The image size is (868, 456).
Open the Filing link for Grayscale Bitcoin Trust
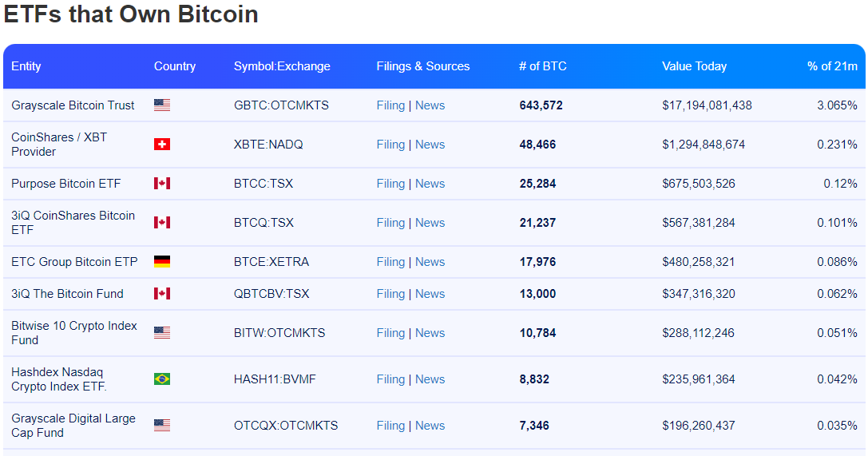(x=390, y=105)
